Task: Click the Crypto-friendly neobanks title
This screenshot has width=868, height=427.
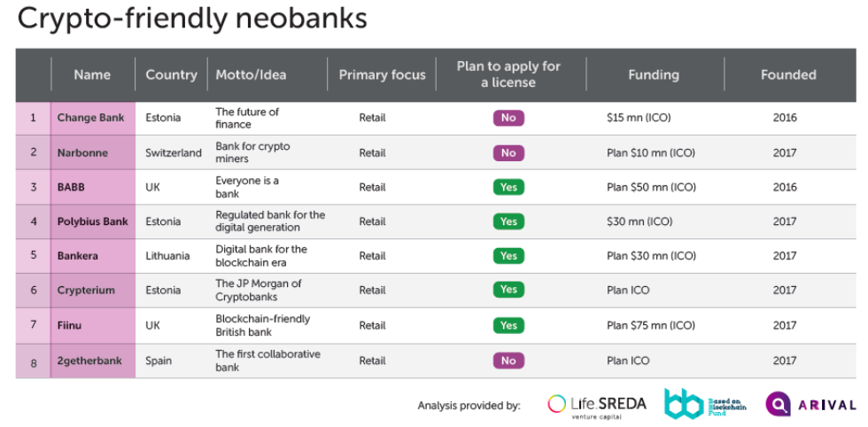Action: [x=192, y=19]
